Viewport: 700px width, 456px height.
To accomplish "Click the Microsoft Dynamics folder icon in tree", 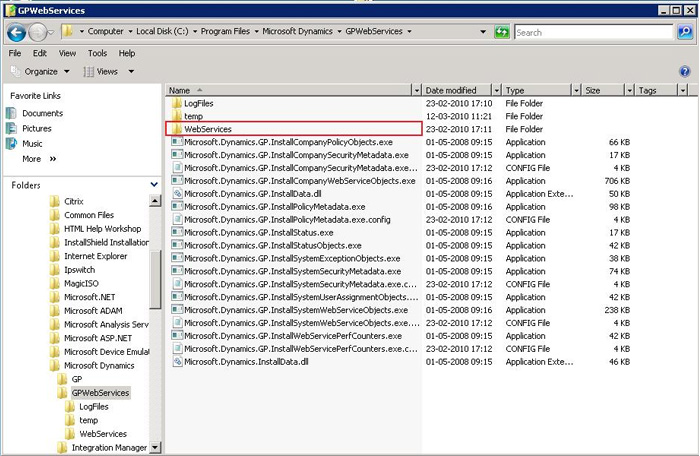I will pyautogui.click(x=55, y=366).
